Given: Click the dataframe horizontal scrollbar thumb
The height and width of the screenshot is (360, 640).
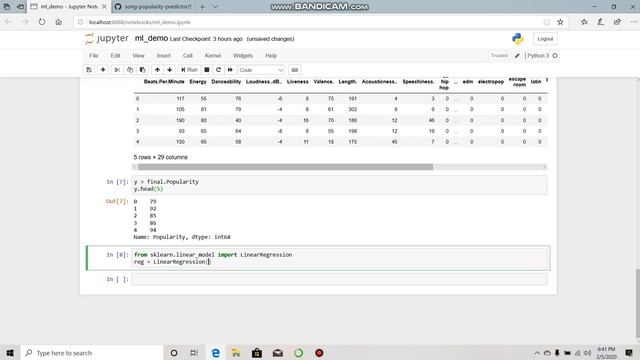Looking at the screenshot, I should coord(285,167).
